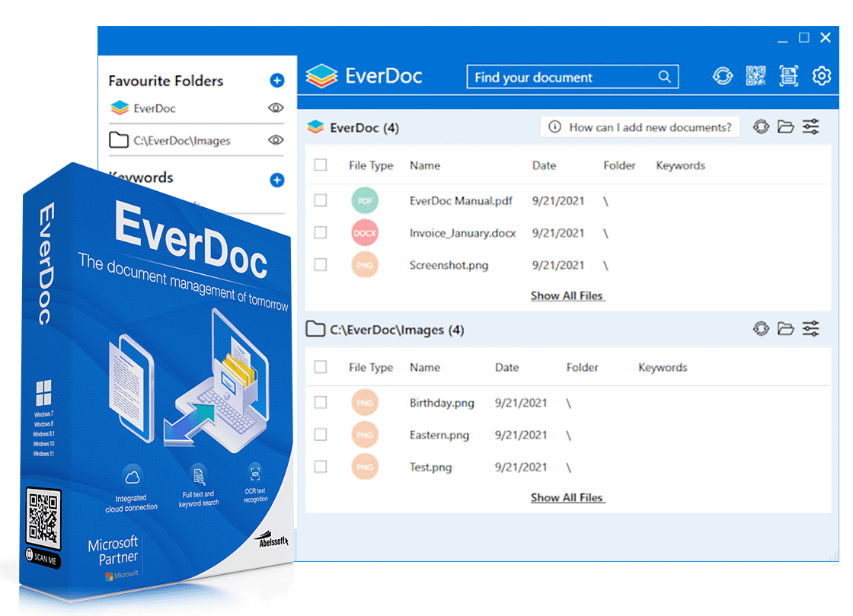Image resolution: width=853 pixels, height=616 pixels.
Task: Sort EverDoc table by Date column
Action: 544,165
